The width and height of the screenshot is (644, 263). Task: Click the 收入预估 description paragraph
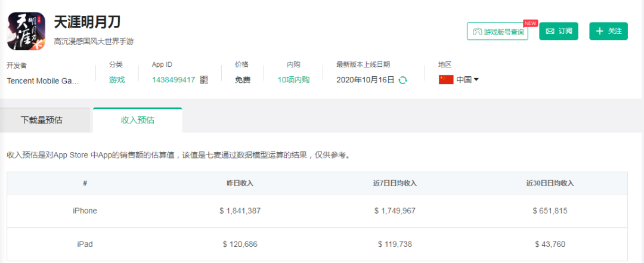(179, 155)
